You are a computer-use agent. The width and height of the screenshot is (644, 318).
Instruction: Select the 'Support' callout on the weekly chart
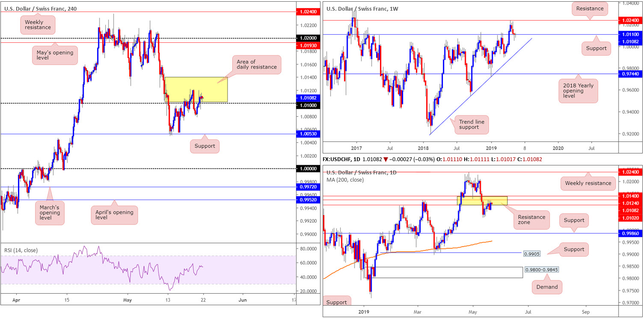click(596, 48)
